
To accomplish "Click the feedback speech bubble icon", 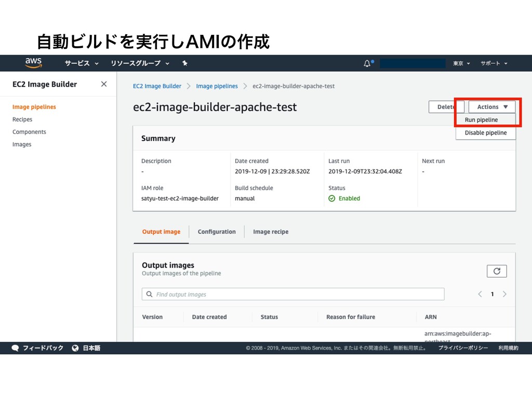I will tap(15, 348).
